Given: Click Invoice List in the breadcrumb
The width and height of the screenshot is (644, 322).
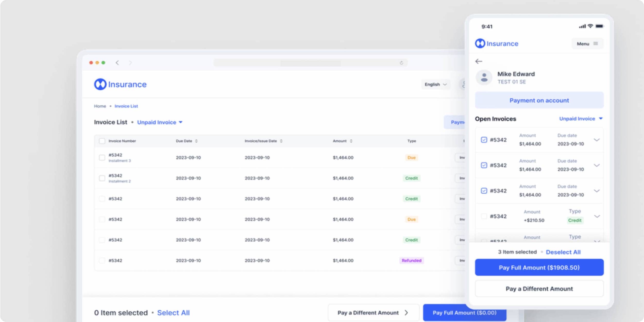Looking at the screenshot, I should pos(126,106).
